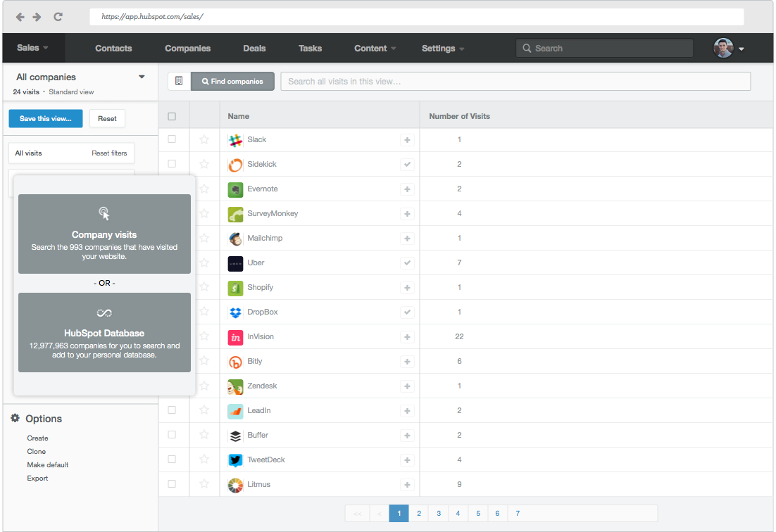
Task: Click the Litmus color wheel logo
Action: point(235,485)
